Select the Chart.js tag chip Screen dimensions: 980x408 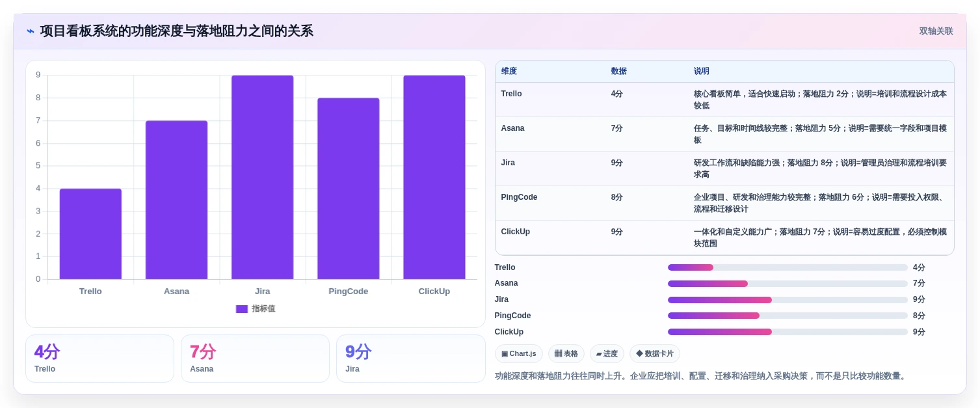(519, 354)
